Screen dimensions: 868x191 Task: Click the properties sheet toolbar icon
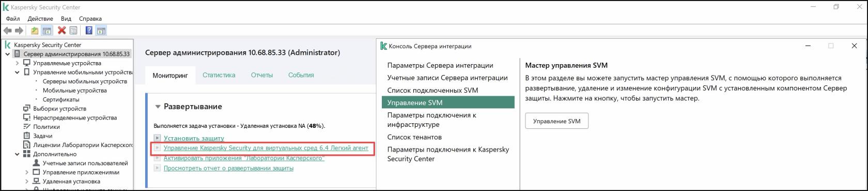point(73,31)
